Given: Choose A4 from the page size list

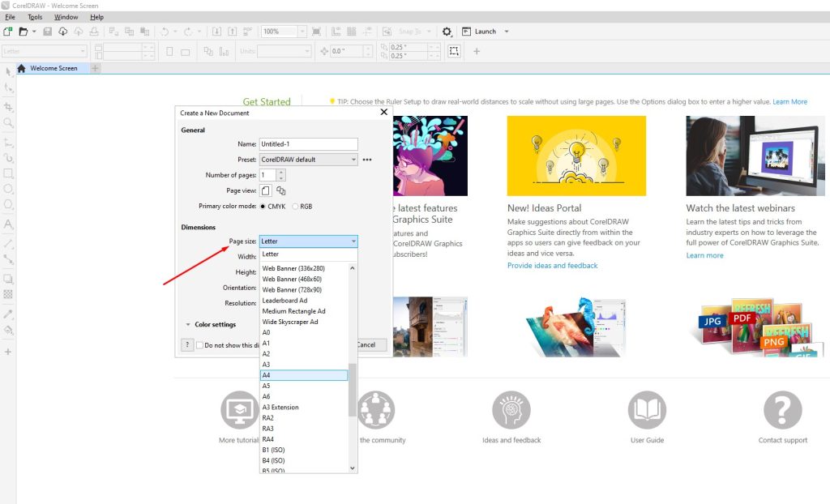Looking at the screenshot, I should point(303,375).
